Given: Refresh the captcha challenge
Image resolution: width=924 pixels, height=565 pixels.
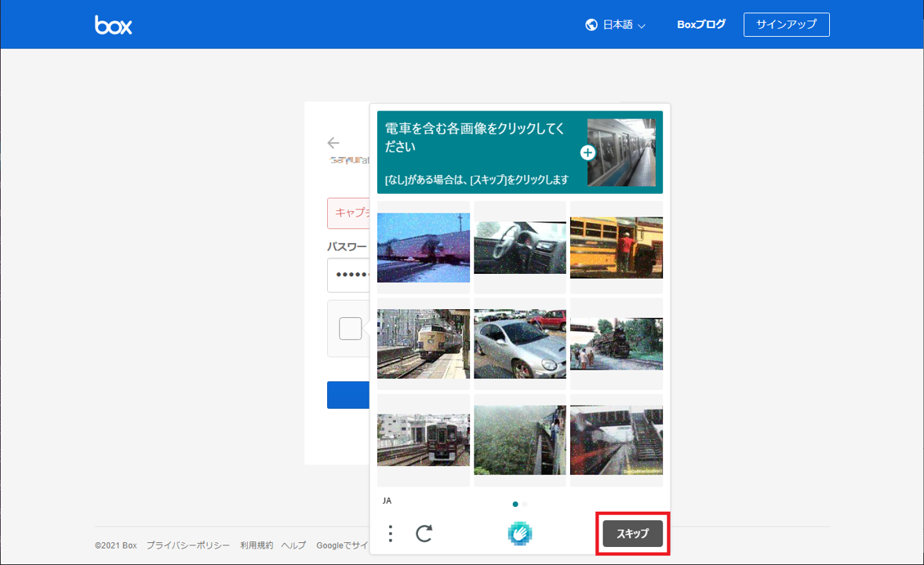Looking at the screenshot, I should tap(424, 534).
